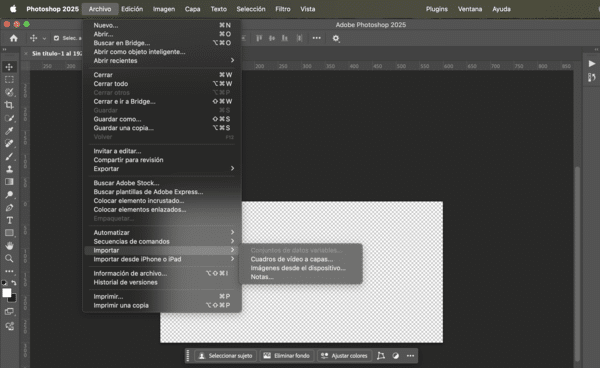Open the options bar gear settings
600x368 pixels.
336,38
